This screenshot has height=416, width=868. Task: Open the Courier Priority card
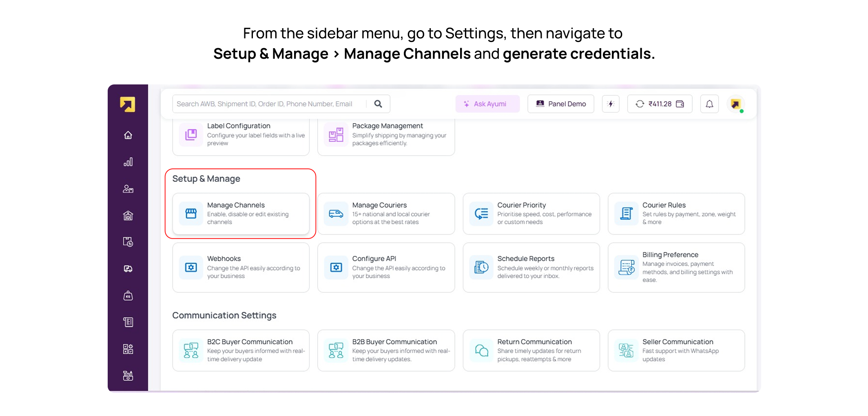point(531,214)
